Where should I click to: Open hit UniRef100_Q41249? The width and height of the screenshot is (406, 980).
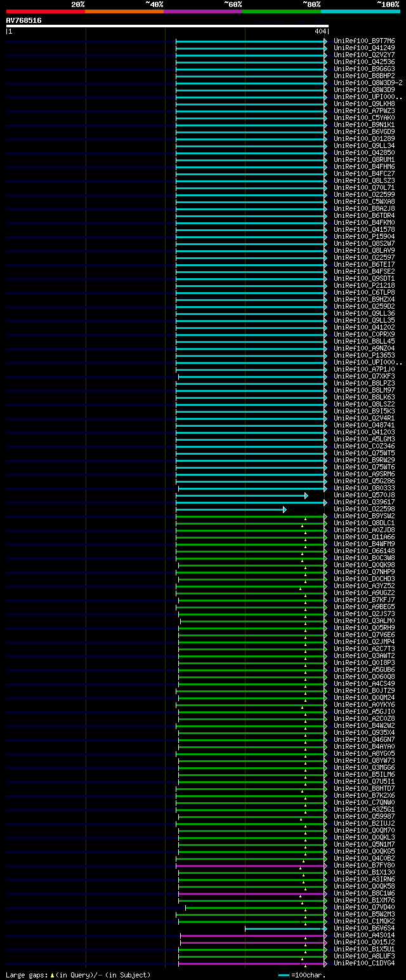[x=364, y=48]
